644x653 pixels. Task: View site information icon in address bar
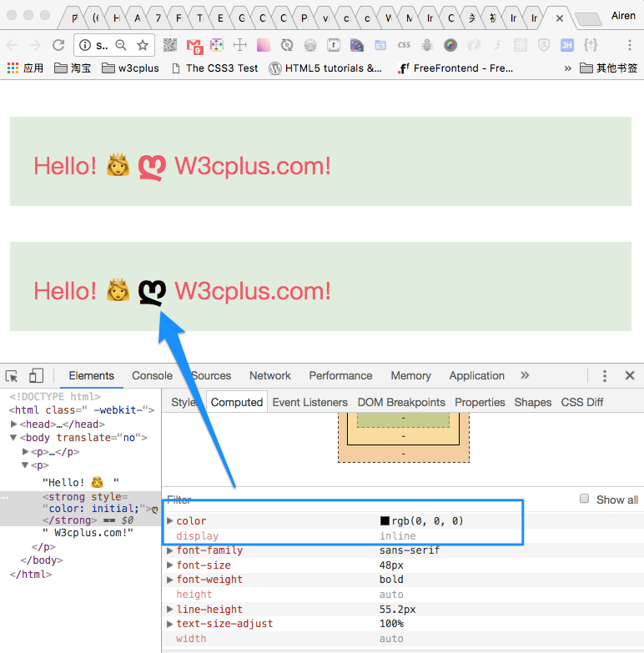coord(85,45)
